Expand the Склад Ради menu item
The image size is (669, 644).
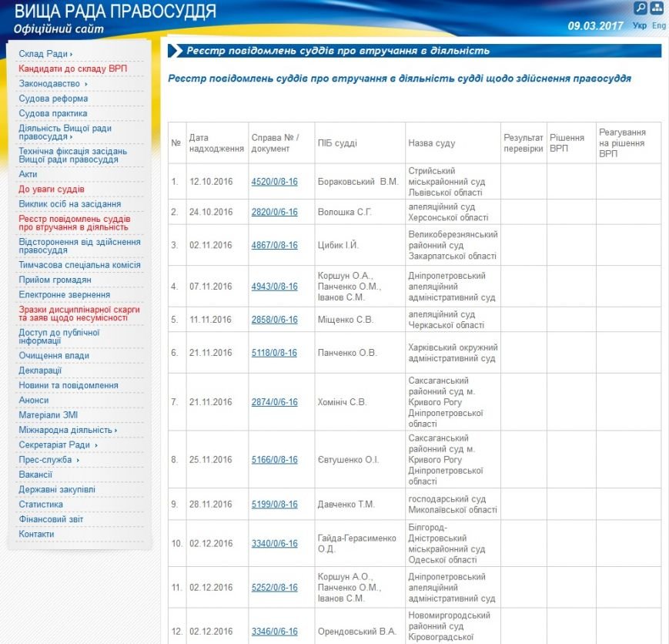coord(45,54)
